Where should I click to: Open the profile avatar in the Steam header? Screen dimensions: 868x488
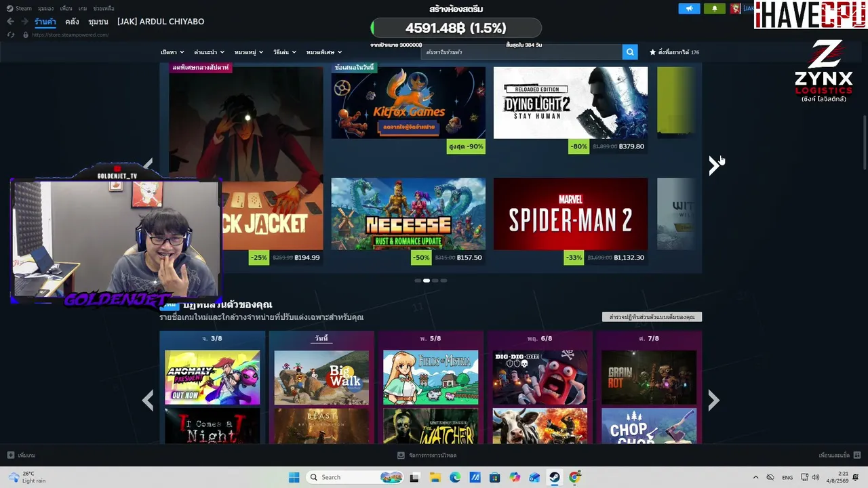coord(735,9)
